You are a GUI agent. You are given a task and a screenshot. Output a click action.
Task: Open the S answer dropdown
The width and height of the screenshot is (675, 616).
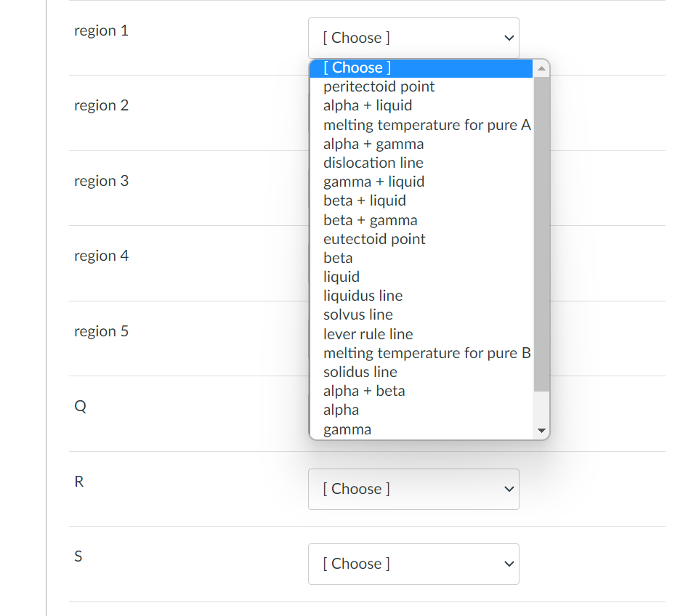coord(413,564)
